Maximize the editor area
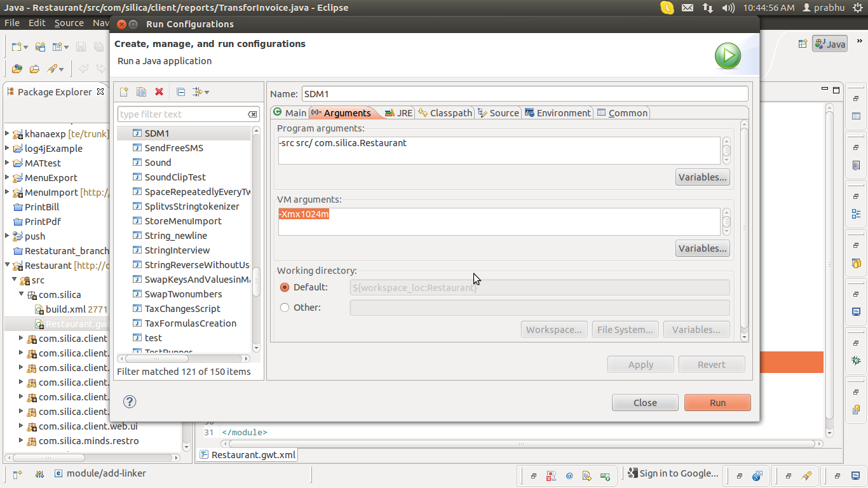 [x=836, y=90]
